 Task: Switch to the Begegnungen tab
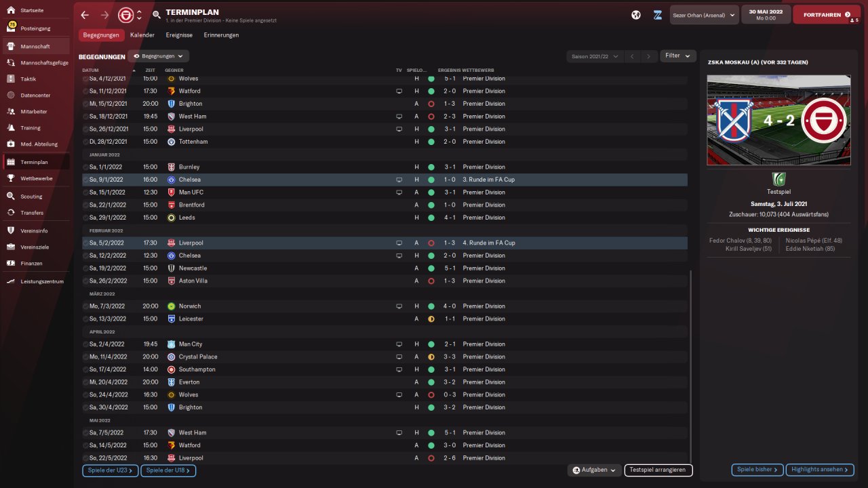click(x=101, y=35)
